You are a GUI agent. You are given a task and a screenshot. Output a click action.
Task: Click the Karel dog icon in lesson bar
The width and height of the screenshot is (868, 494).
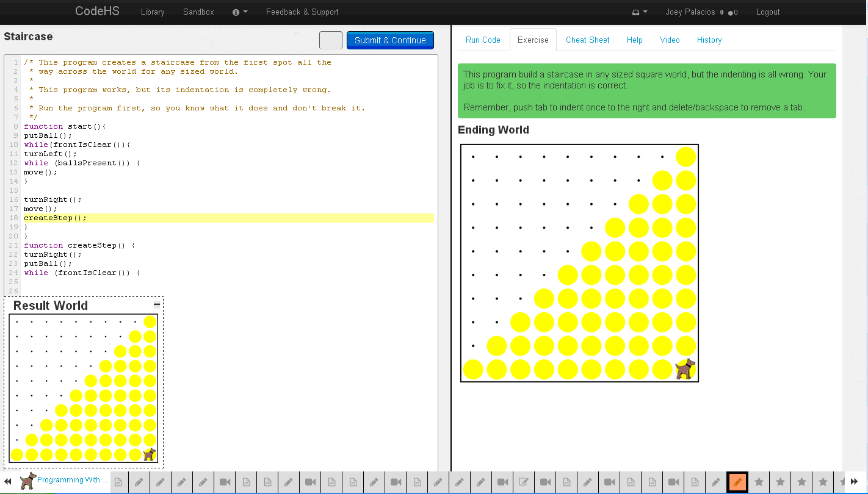point(27,481)
